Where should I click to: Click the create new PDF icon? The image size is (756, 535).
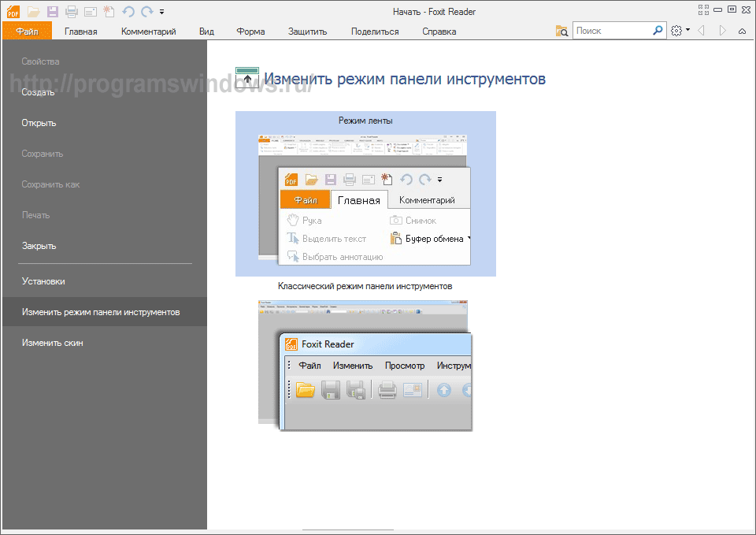[109, 12]
